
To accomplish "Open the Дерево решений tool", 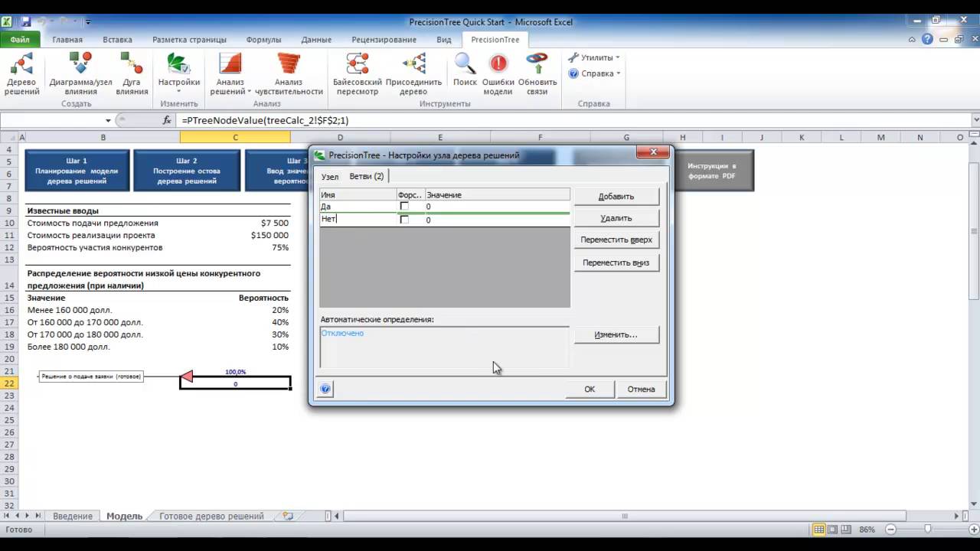I will [21, 74].
